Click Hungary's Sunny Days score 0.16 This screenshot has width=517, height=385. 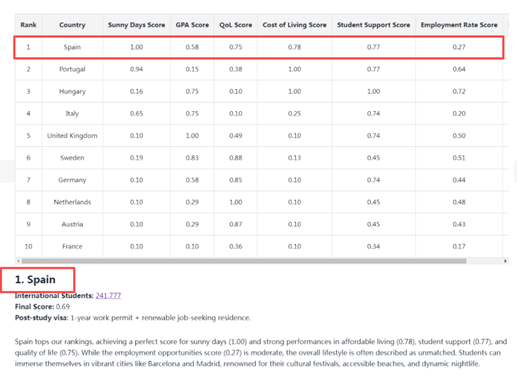[136, 91]
